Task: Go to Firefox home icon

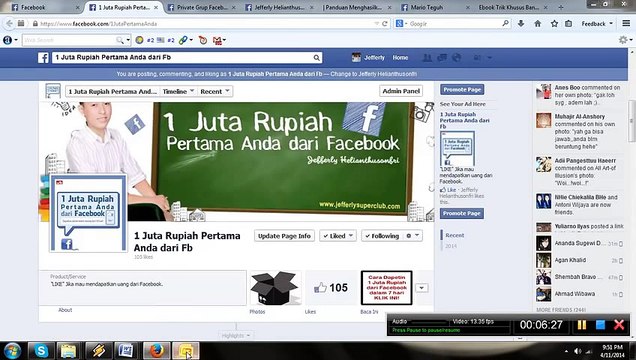Action: pos(537,24)
